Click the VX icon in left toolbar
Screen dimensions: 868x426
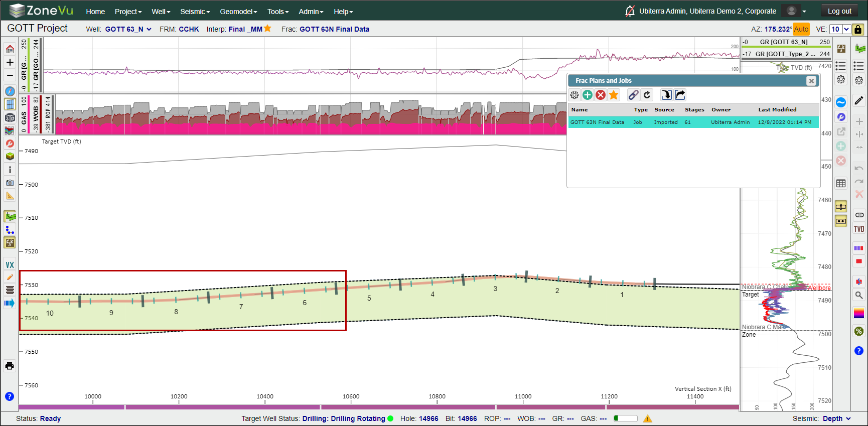point(10,264)
